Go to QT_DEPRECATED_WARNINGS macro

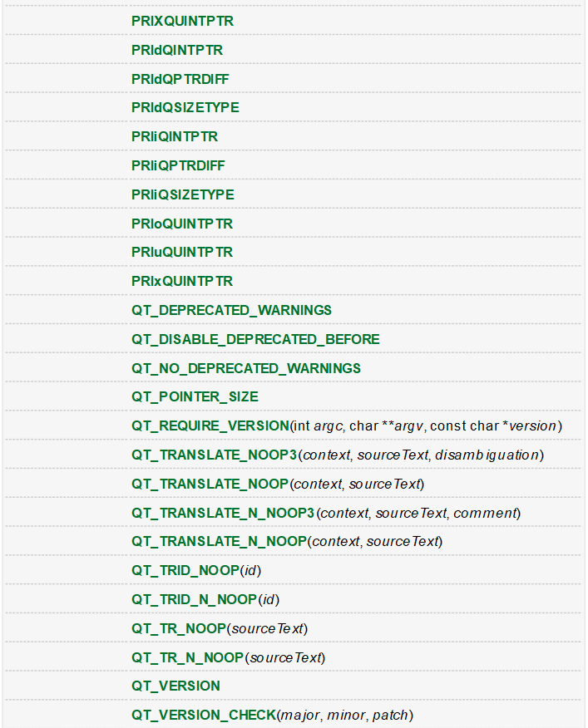[x=231, y=310]
